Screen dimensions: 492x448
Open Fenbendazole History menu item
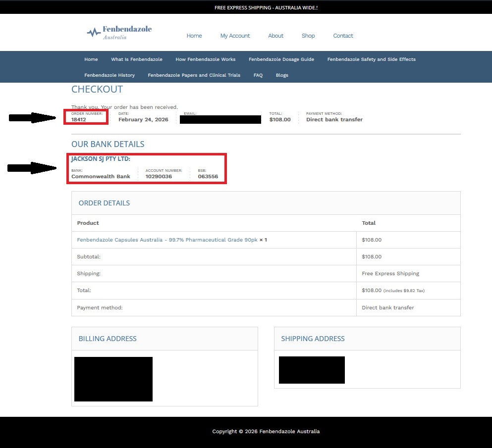pyautogui.click(x=109, y=75)
